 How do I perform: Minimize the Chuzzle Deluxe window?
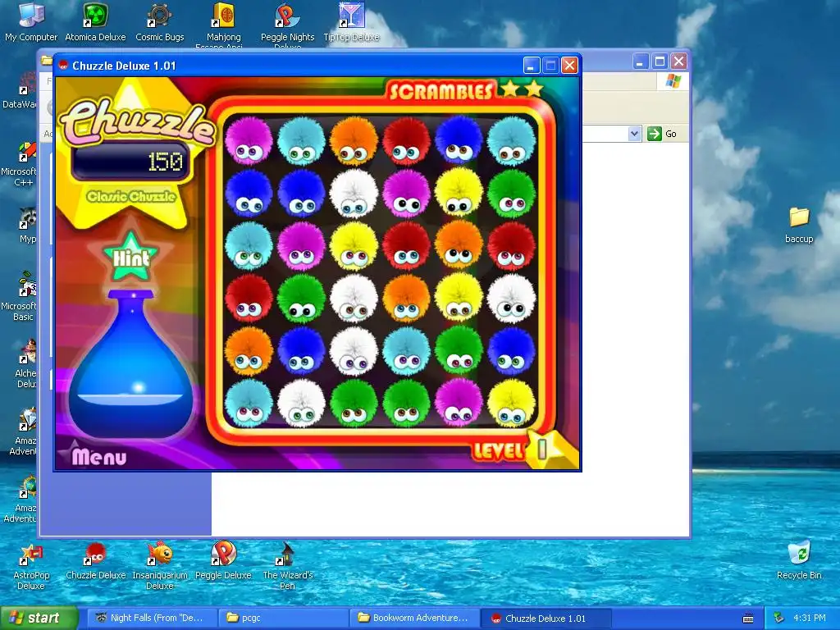(x=531, y=66)
